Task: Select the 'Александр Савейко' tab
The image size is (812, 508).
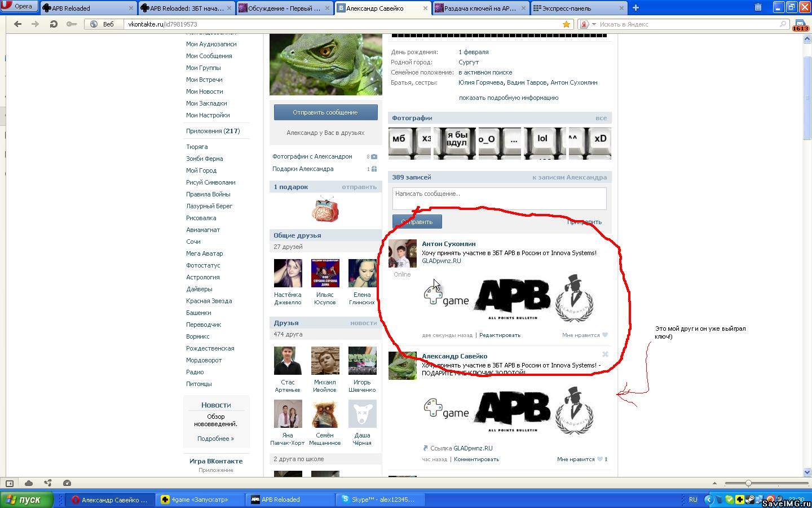Action: point(383,8)
